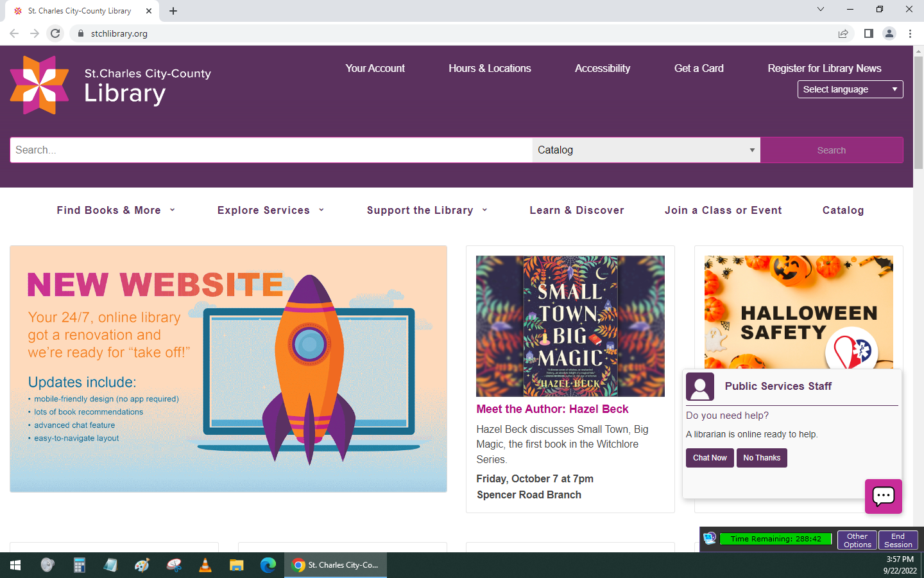Click the Time Remaining progress bar
Image resolution: width=924 pixels, height=578 pixels.
point(776,539)
